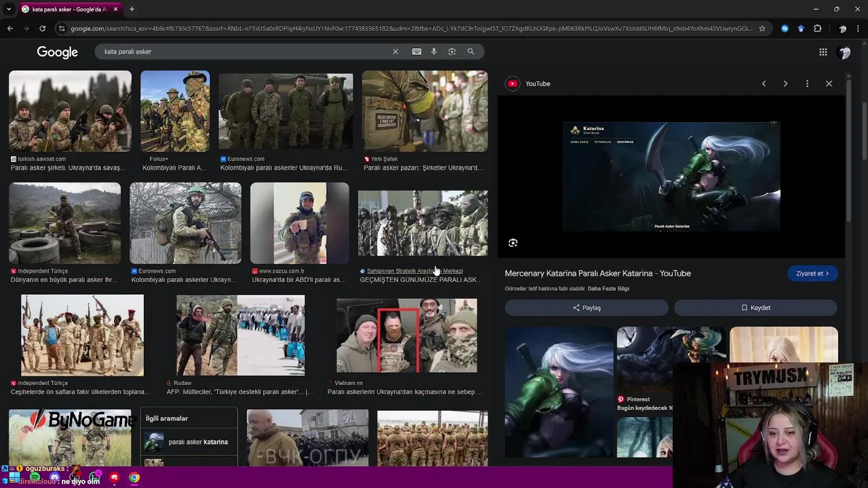The image size is (868, 488).
Task: Open the soldier sitting on tires image
Action: click(64, 223)
